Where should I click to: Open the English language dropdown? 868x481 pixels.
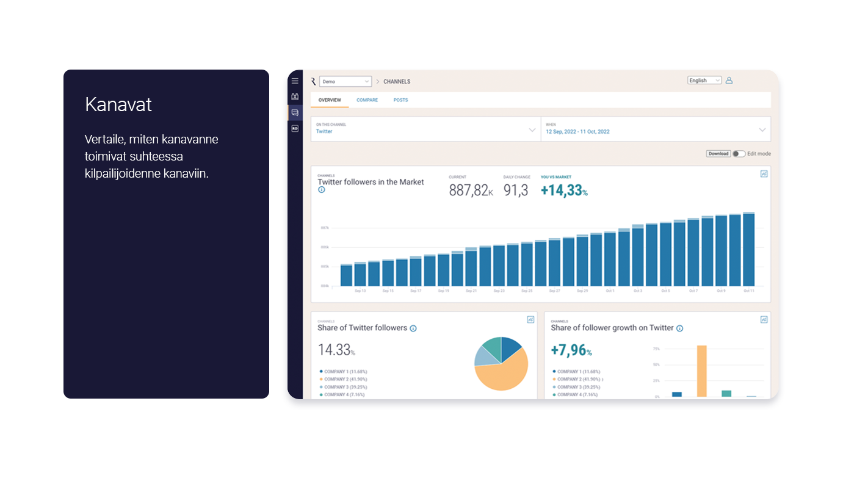(704, 81)
